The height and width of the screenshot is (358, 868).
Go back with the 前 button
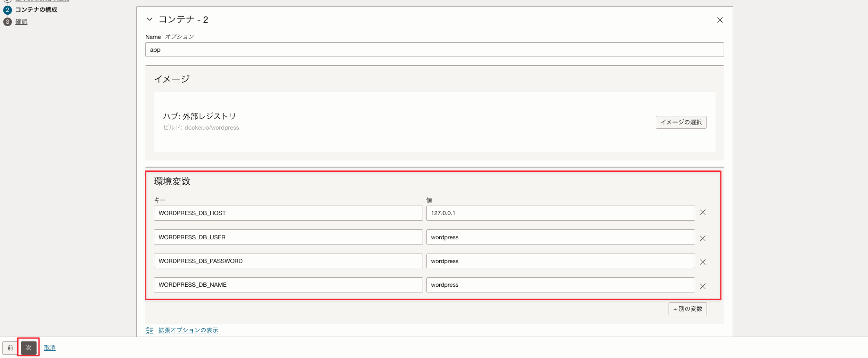pos(10,348)
